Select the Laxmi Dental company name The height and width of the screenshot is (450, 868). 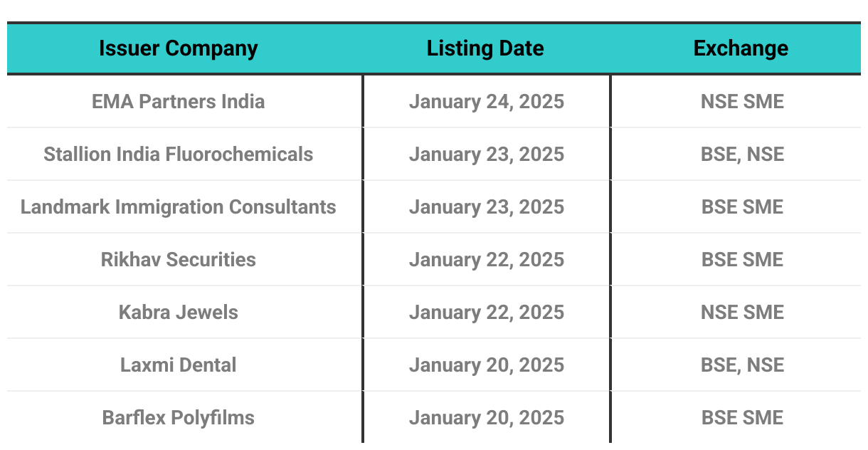(178, 365)
